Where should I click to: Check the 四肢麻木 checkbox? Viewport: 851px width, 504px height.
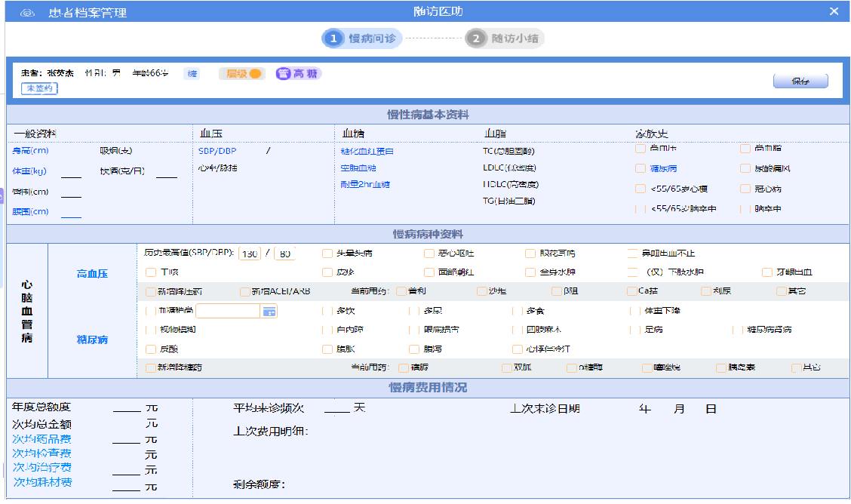(x=518, y=330)
